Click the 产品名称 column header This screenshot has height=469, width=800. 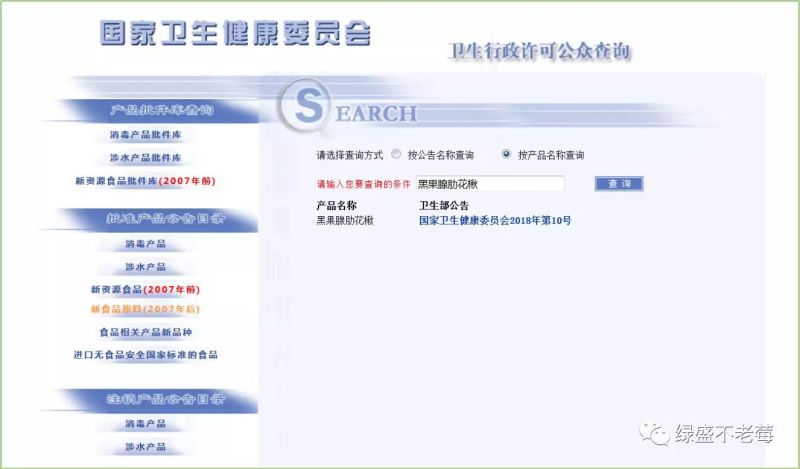[337, 205]
